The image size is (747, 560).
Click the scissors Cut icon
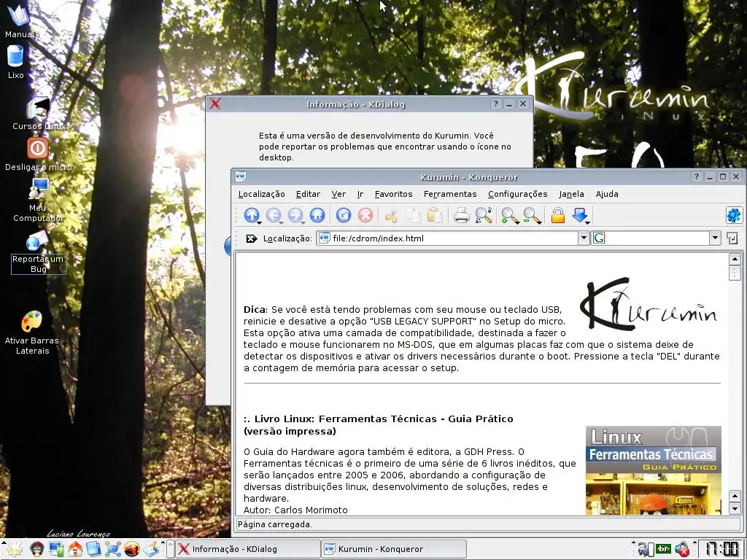(391, 216)
